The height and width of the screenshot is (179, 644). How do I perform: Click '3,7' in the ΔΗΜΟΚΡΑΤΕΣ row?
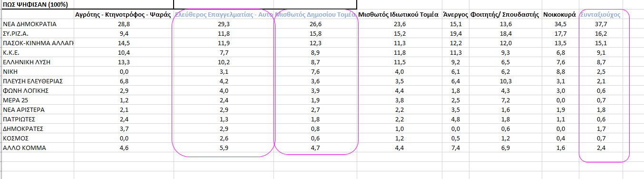[x=124, y=129]
